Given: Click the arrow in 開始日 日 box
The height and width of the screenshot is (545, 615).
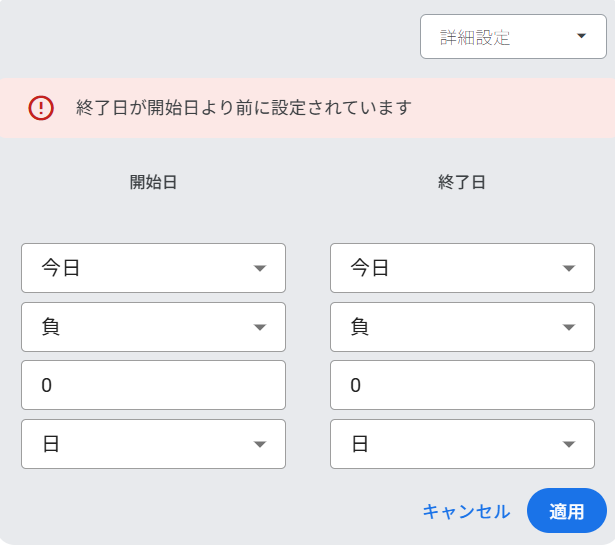Looking at the screenshot, I should tap(260, 444).
